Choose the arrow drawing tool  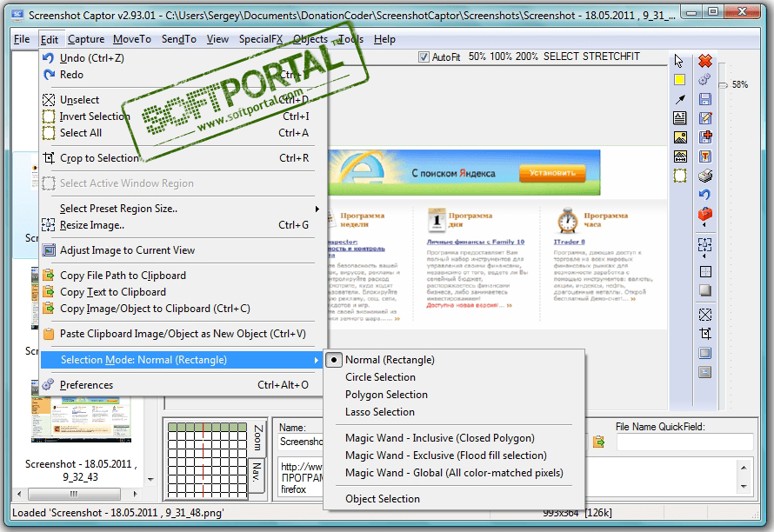(x=680, y=99)
